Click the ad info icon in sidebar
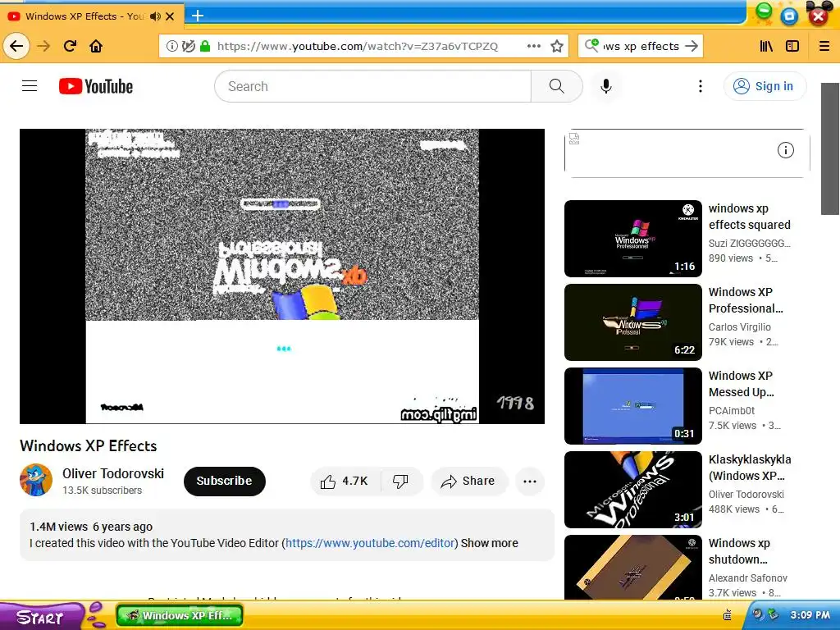Image resolution: width=840 pixels, height=630 pixels. pyautogui.click(x=785, y=151)
